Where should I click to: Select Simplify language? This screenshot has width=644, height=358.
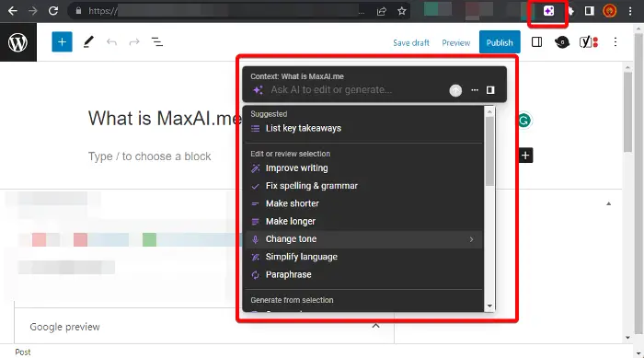click(x=364, y=257)
